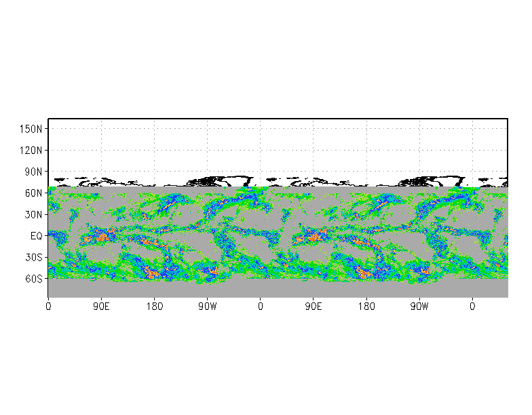Click the middle 0 longitude label

click(x=261, y=307)
